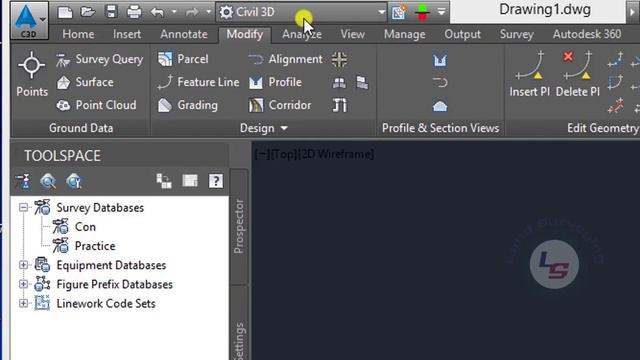Click the Open file folder icon
The height and width of the screenshot is (360, 640).
tap(88, 12)
